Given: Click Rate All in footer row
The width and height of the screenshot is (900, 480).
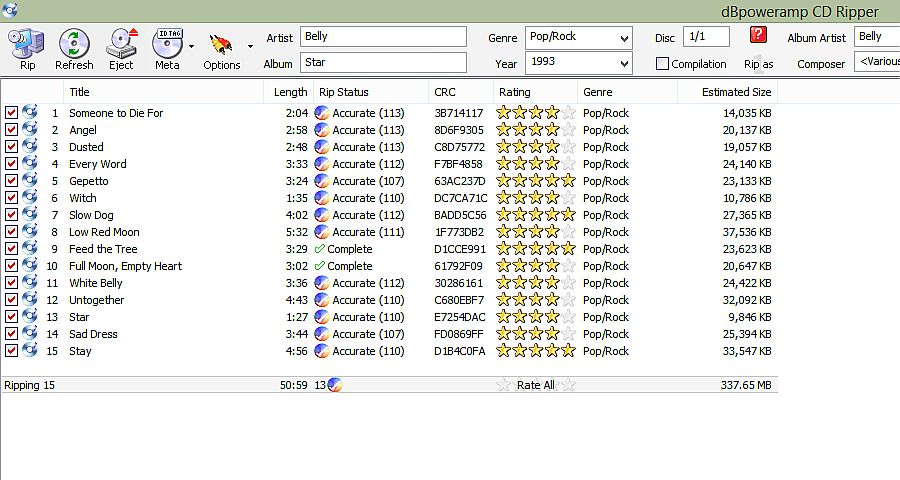Looking at the screenshot, I should tap(536, 385).
